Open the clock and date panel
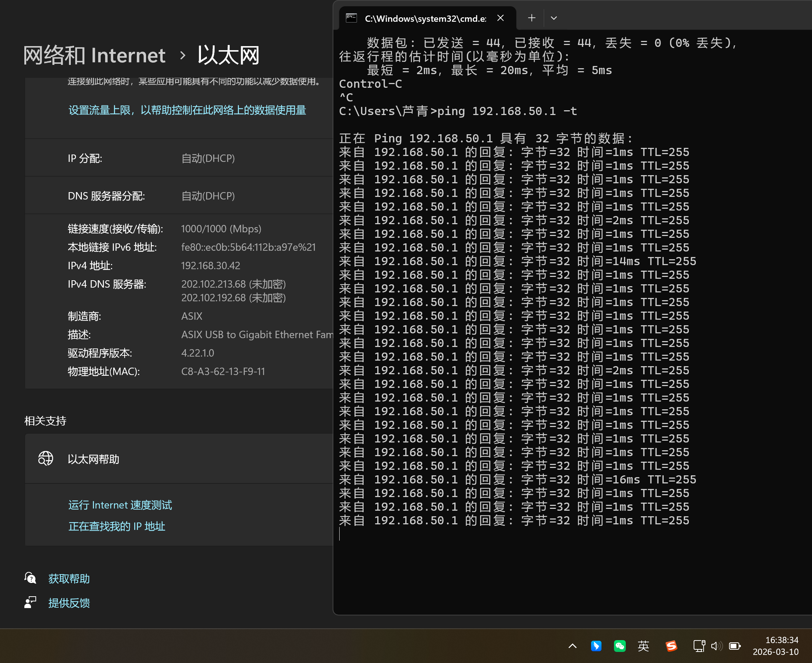812x663 pixels. 775,646
